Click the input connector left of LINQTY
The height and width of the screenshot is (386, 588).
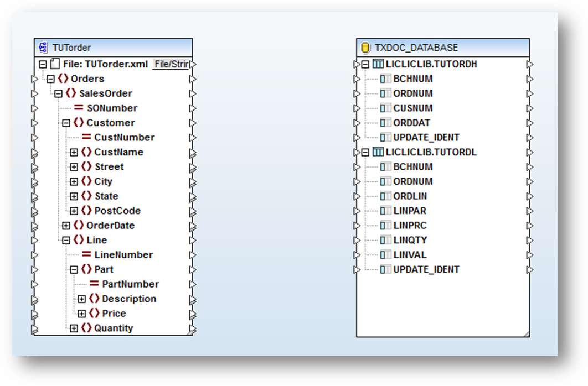tap(357, 240)
